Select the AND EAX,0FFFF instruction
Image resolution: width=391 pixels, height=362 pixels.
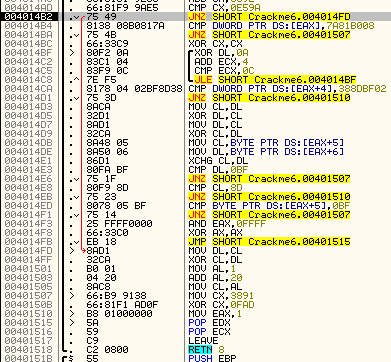click(227, 224)
